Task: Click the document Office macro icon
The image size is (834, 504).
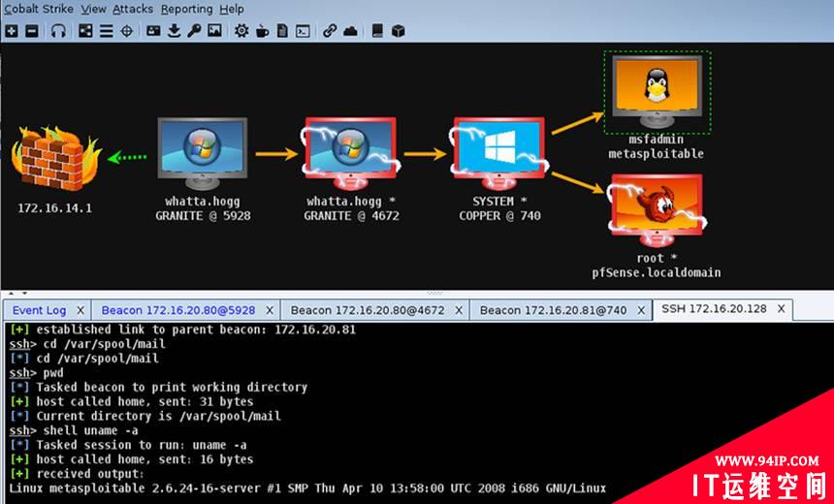Action: coord(282,31)
